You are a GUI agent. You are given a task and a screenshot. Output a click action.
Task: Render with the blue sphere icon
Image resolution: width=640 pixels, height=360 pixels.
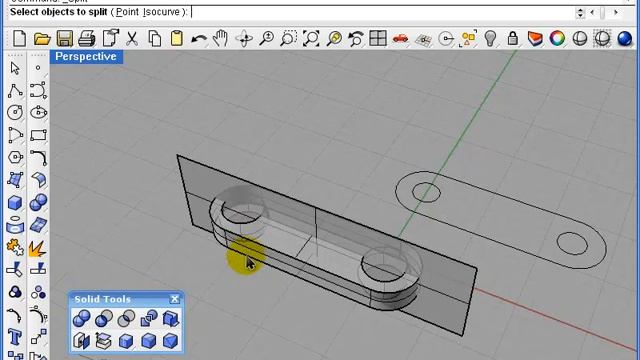pyautogui.click(x=625, y=39)
